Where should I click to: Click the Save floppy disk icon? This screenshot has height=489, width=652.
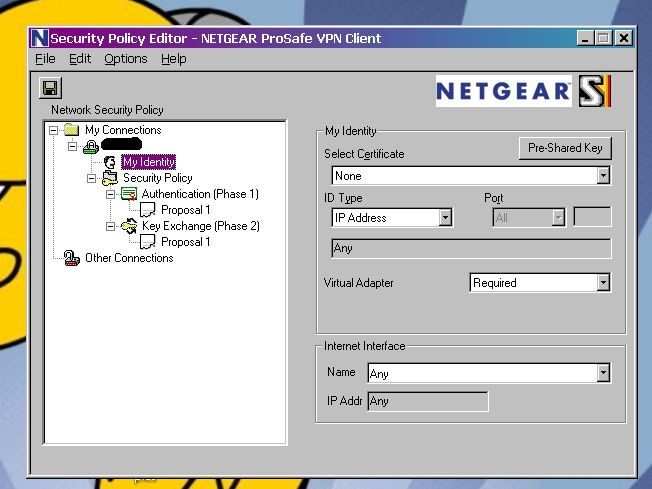point(50,88)
